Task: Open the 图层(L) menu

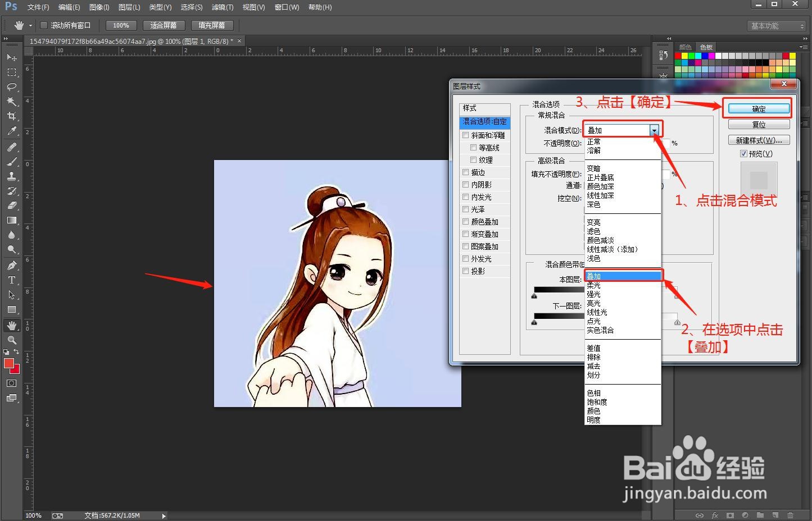Action: (x=129, y=7)
